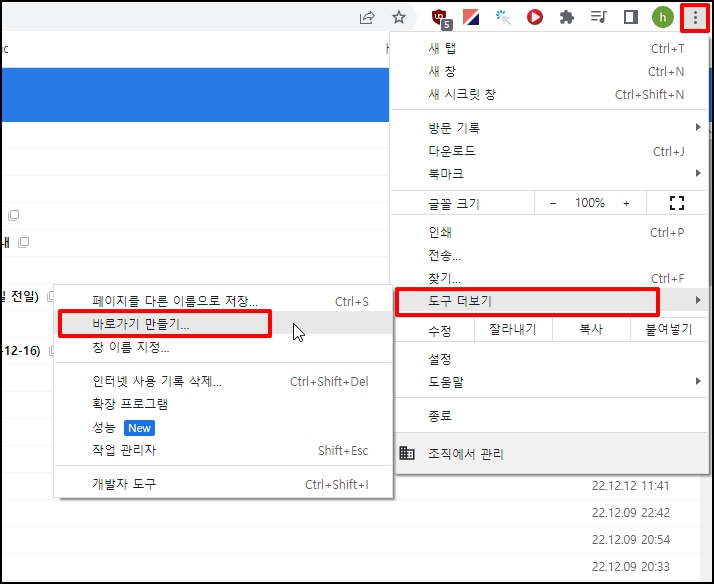
Task: Click the timestamp 22.12.09 20:54
Action: (x=631, y=540)
